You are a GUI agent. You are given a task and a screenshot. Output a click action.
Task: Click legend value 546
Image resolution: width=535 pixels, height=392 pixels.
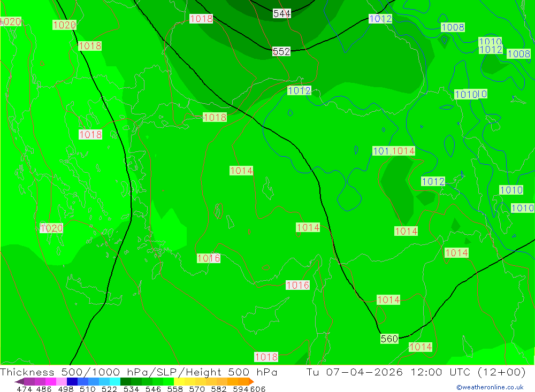(153, 389)
